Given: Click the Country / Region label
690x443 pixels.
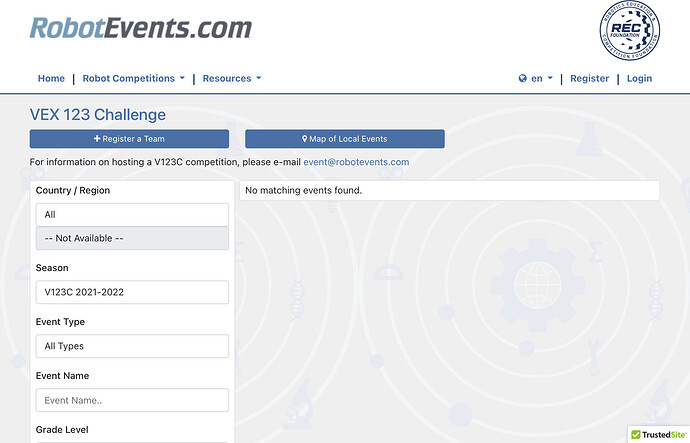Looking at the screenshot, I should tap(73, 190).
